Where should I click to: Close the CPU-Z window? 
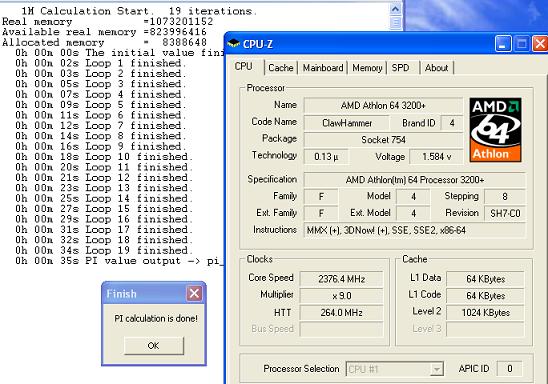pyautogui.click(x=540, y=44)
